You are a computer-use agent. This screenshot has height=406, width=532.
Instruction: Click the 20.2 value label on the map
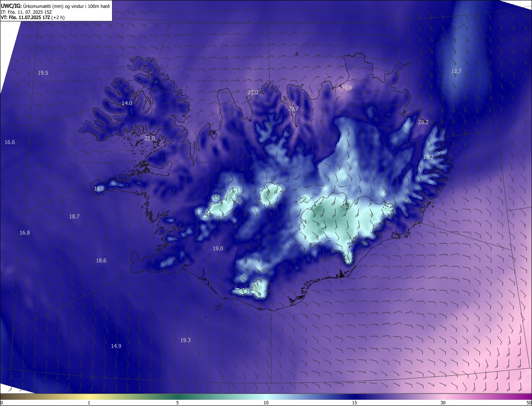click(x=423, y=122)
